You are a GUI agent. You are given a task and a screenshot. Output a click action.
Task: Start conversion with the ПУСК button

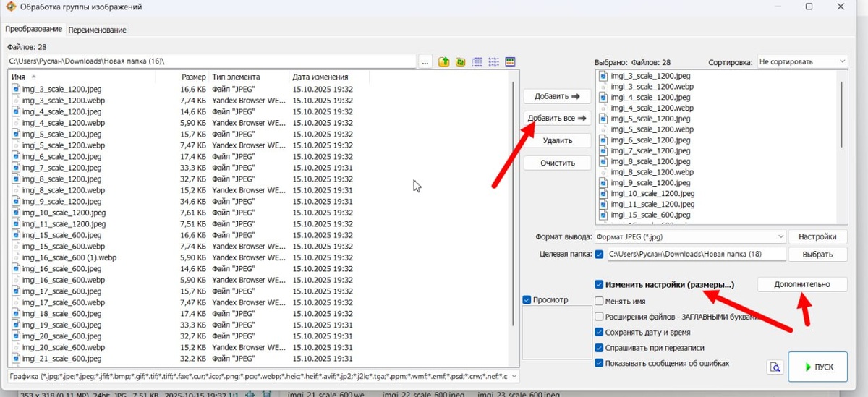817,367
